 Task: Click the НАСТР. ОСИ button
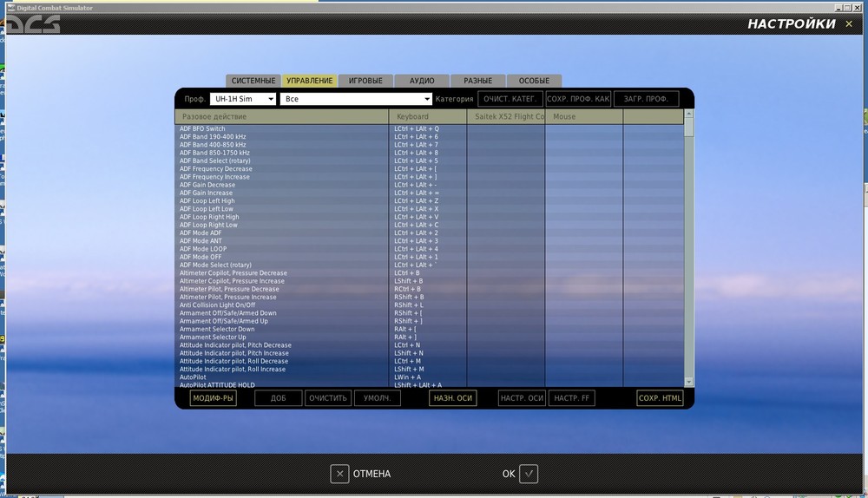coord(522,398)
